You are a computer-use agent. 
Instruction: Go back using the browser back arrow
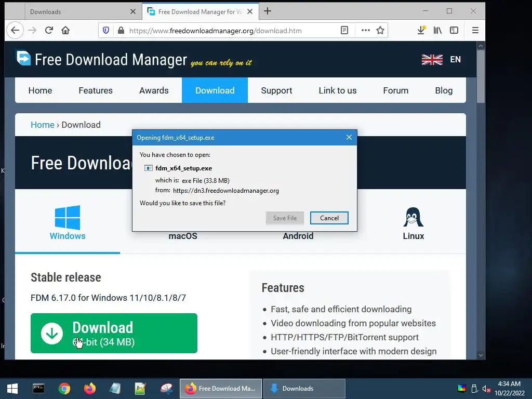coord(15,30)
